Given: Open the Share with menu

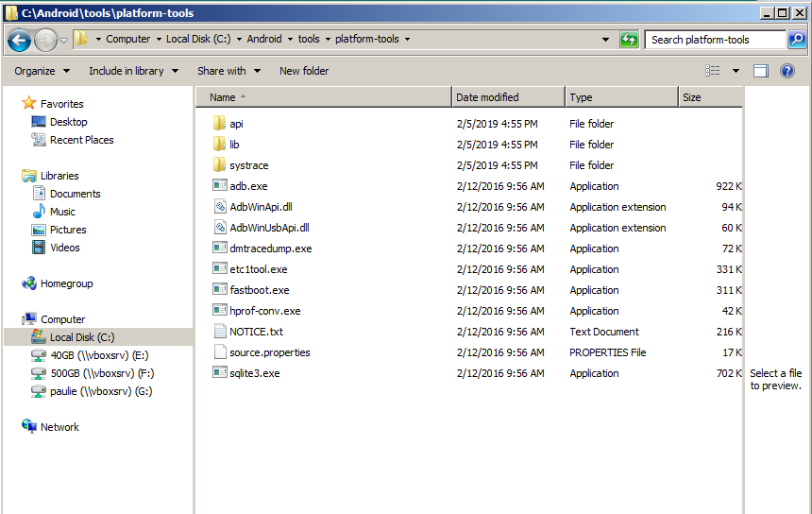Looking at the screenshot, I should (228, 71).
